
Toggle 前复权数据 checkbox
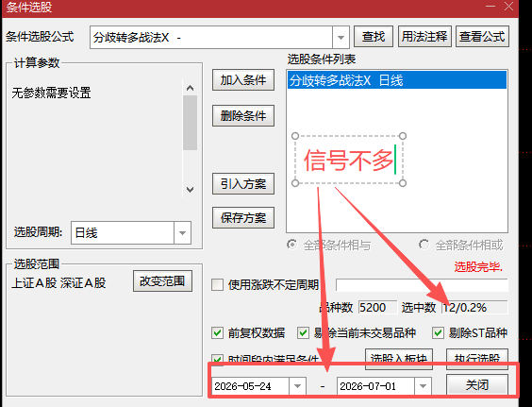pyautogui.click(x=217, y=333)
